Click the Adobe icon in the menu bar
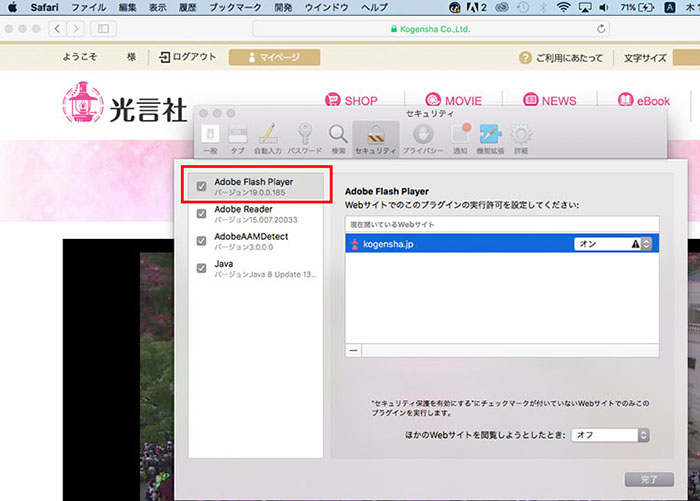700x501 pixels. point(476,7)
